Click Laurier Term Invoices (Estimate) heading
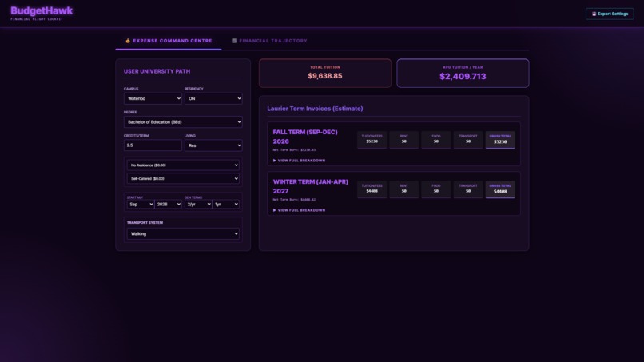 (x=315, y=109)
